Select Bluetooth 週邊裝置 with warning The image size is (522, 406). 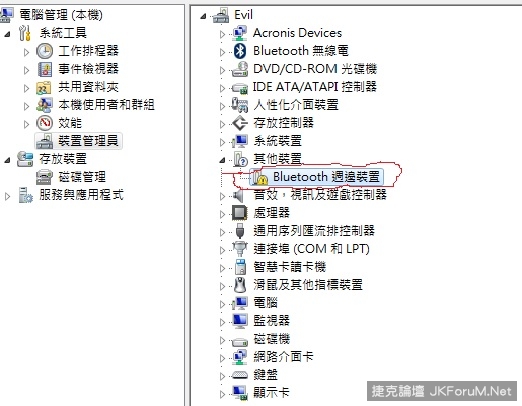tap(316, 177)
